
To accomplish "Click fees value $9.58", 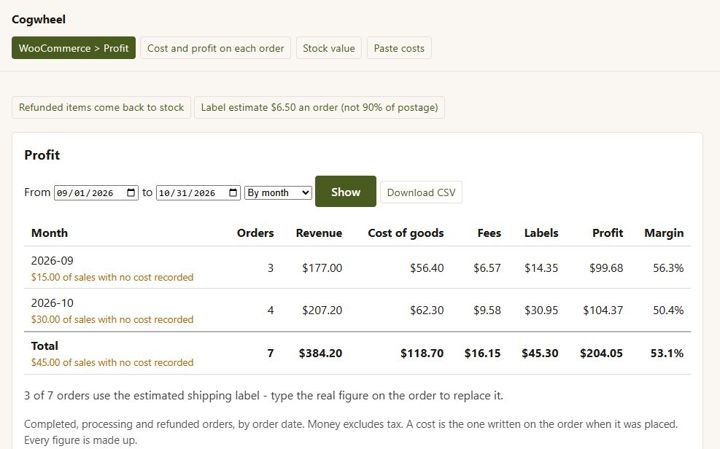I will pos(487,310).
